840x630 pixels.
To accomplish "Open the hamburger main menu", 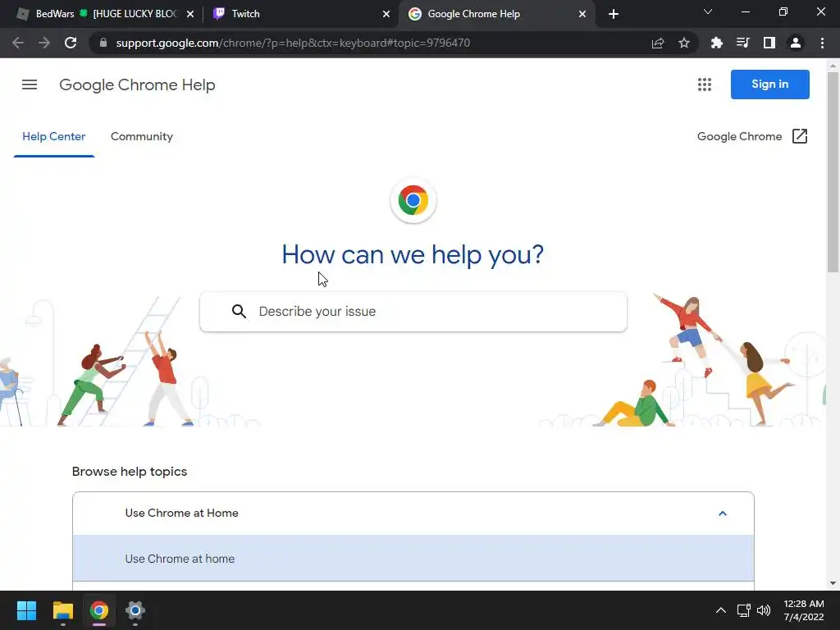I will tap(30, 84).
